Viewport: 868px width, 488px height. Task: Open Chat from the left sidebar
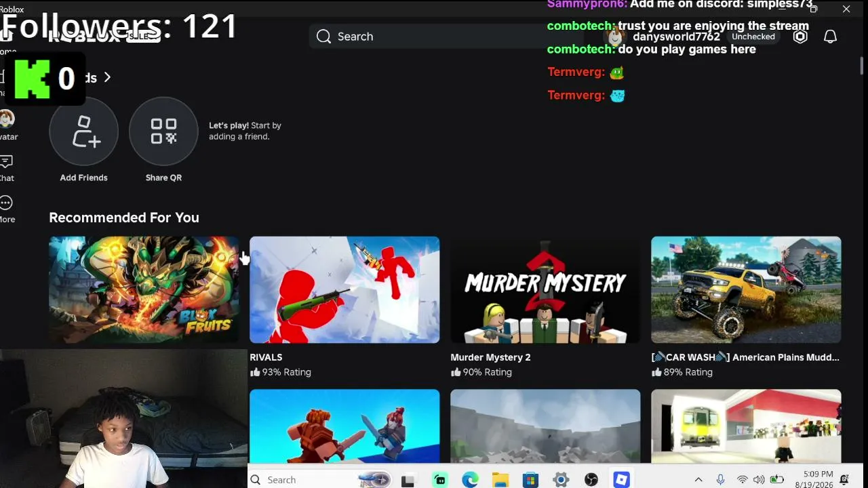6,162
